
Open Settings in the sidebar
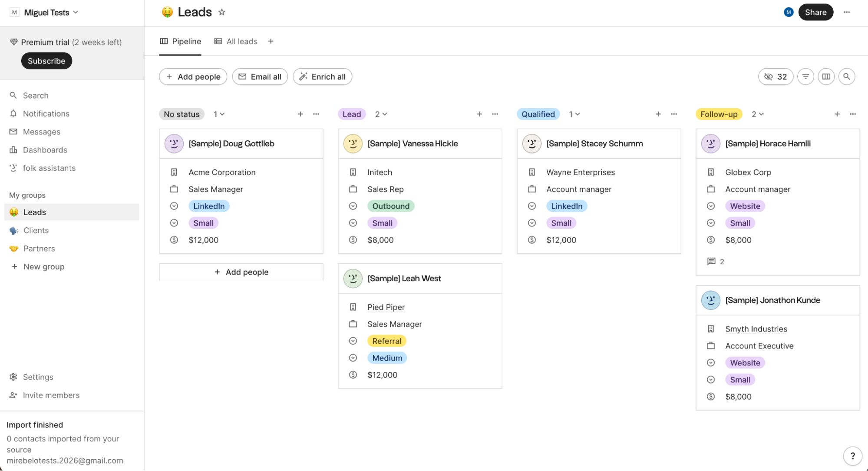point(38,377)
